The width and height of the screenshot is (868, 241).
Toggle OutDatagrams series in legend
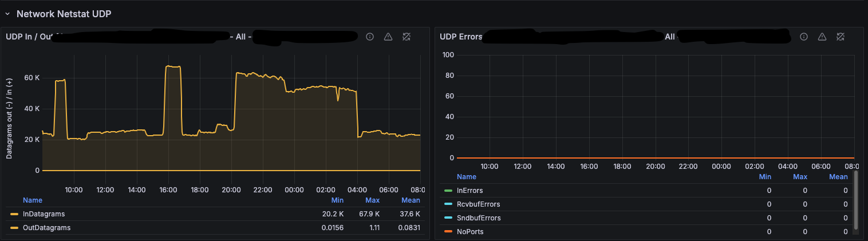pyautogui.click(x=48, y=228)
